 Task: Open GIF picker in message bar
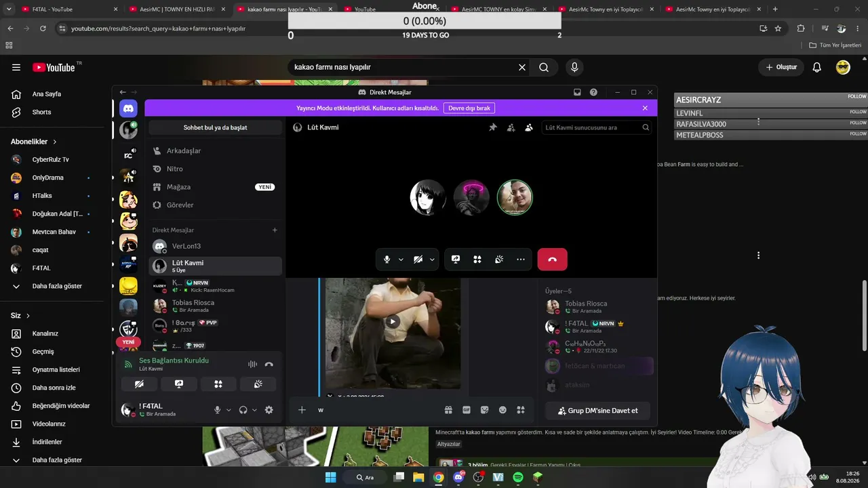467,410
